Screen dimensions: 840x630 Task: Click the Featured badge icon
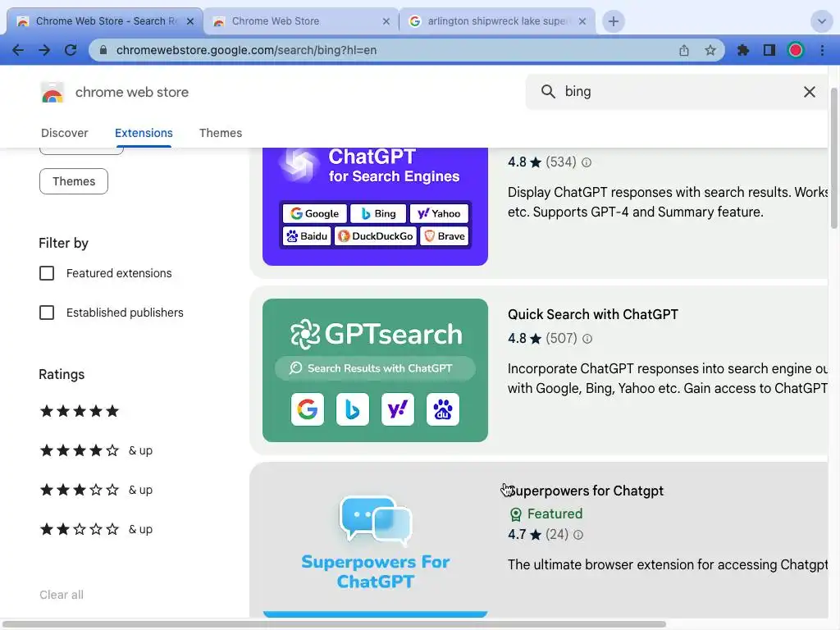pyautogui.click(x=515, y=514)
